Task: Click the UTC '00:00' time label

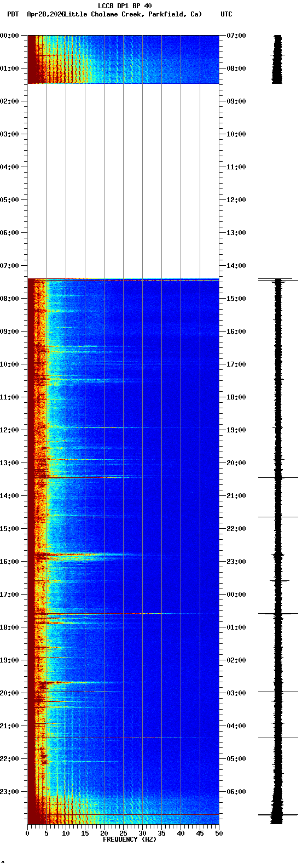Action: point(236,595)
